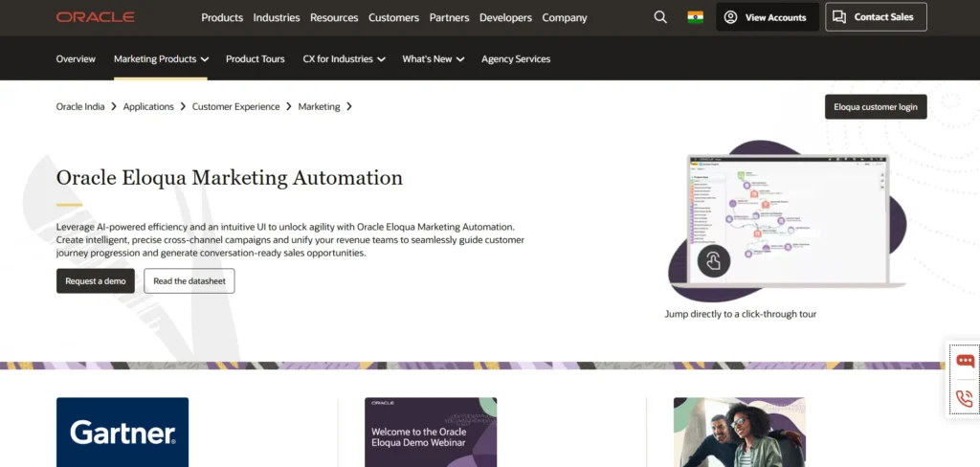This screenshot has height=467, width=980.
Task: Open the Gartner card image
Action: 122,432
